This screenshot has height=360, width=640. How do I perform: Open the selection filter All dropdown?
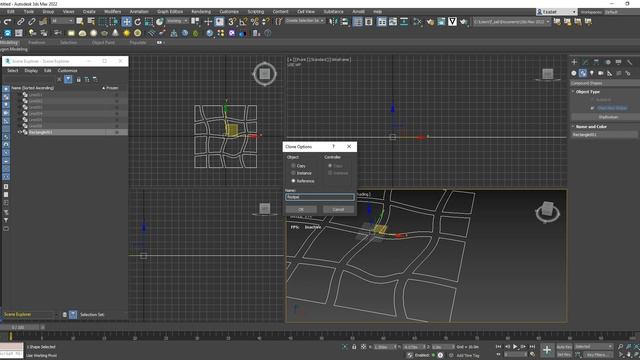pos(62,21)
